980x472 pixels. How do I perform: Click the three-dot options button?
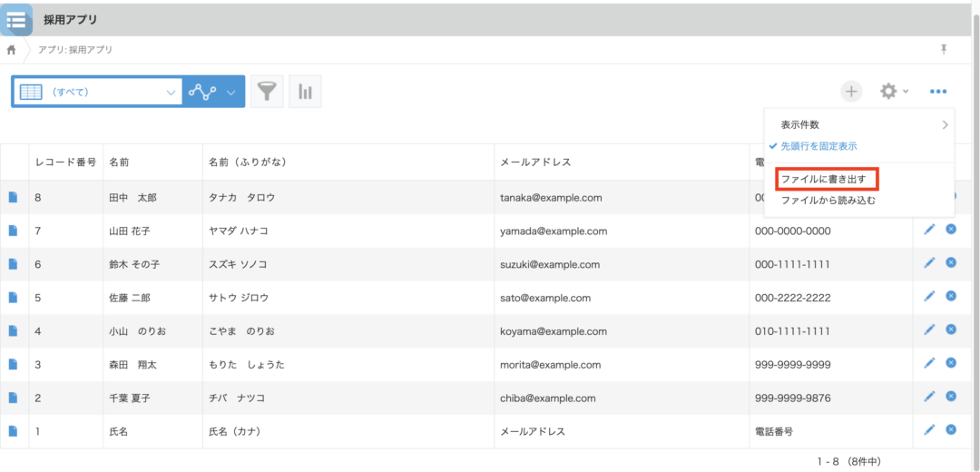coord(938,92)
